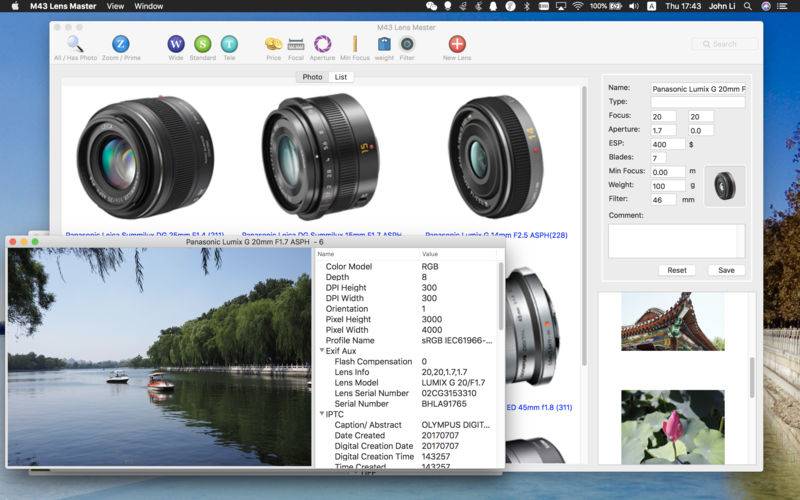Viewport: 800px width, 500px height.
Task: Select the Color Model row
Action: (x=408, y=266)
